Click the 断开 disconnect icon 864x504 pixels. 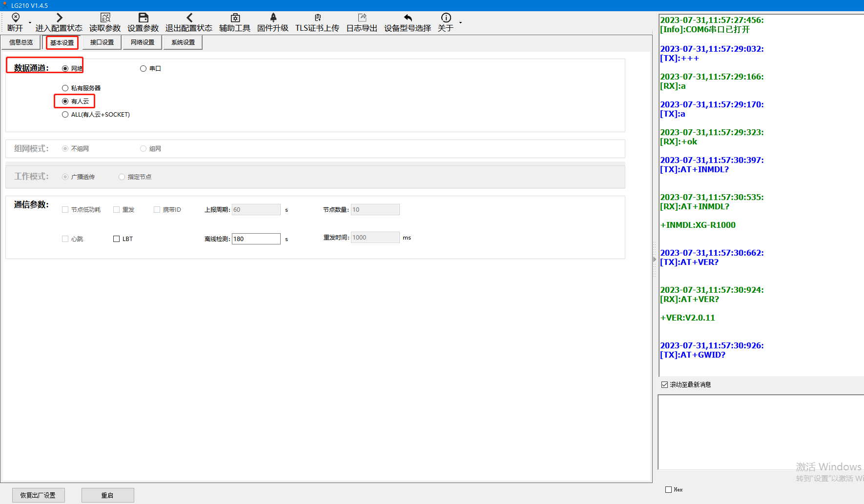(x=15, y=18)
